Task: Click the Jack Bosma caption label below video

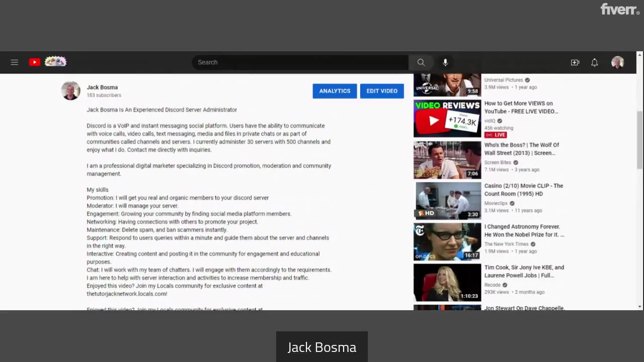Action: pos(322,347)
